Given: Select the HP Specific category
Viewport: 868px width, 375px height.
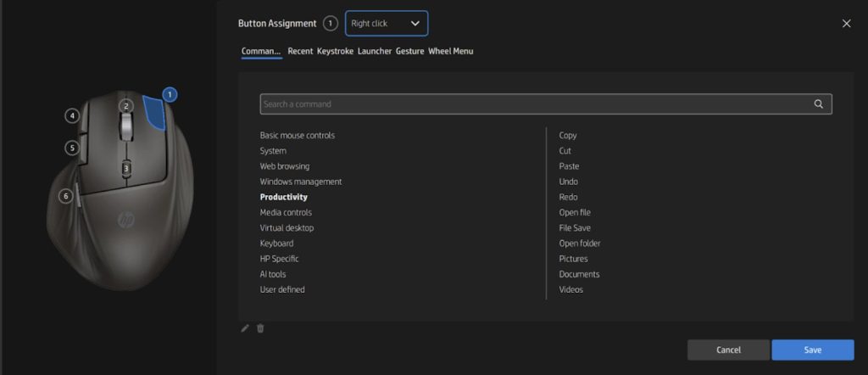Looking at the screenshot, I should point(279,259).
